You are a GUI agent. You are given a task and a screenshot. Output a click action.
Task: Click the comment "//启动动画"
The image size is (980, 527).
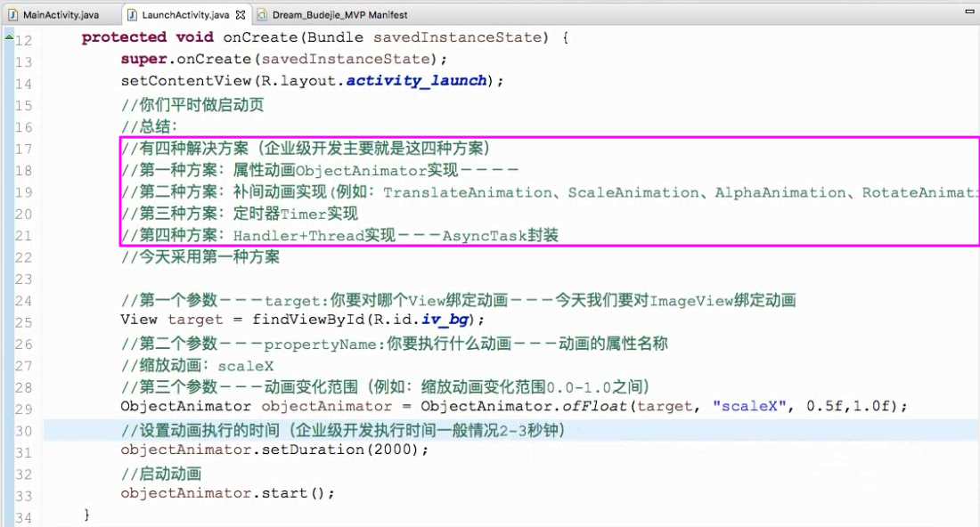161,474
